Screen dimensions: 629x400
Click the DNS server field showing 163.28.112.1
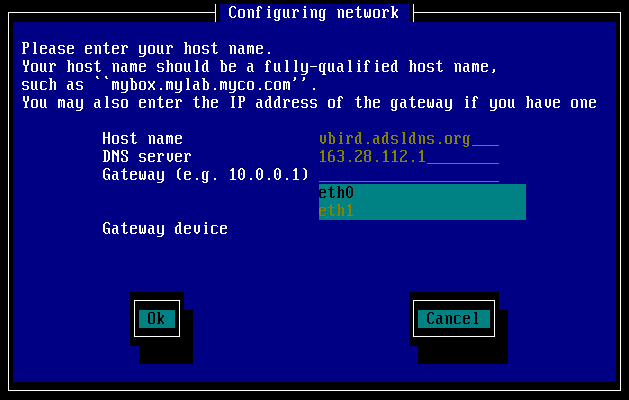point(409,156)
